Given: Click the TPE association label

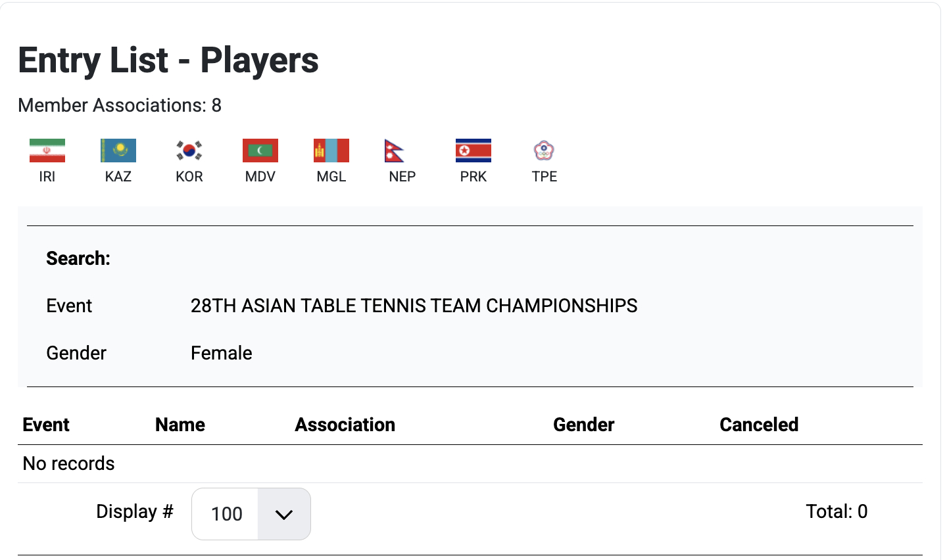Looking at the screenshot, I should tap(545, 176).
